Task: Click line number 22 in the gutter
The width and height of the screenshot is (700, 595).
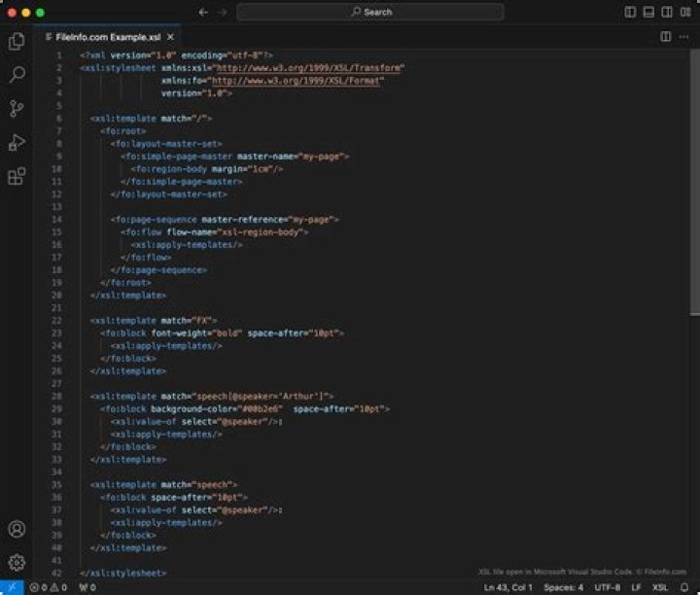Action: 56,321
